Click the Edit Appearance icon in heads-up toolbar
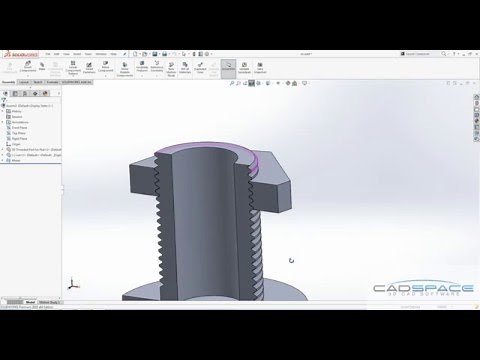Image resolution: width=480 pixels, height=360 pixels. [x=288, y=83]
